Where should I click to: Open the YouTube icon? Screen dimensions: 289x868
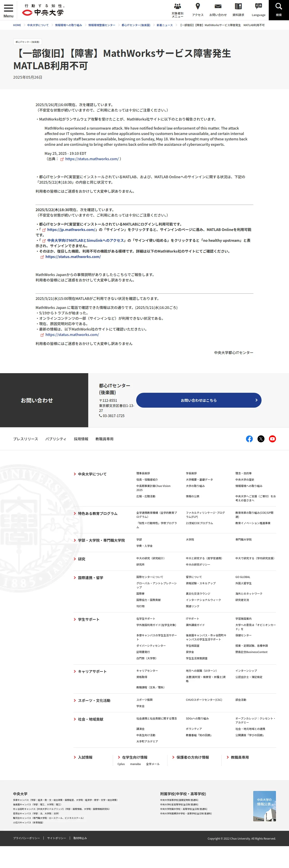(273, 439)
